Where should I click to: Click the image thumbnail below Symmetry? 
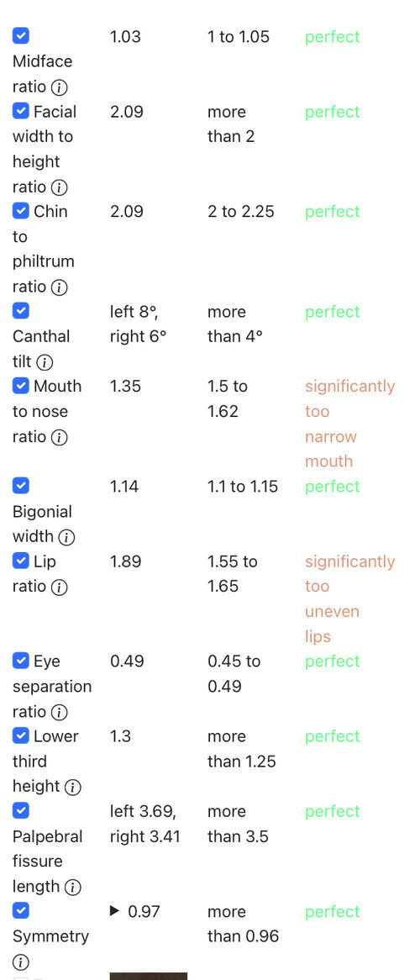(149, 976)
